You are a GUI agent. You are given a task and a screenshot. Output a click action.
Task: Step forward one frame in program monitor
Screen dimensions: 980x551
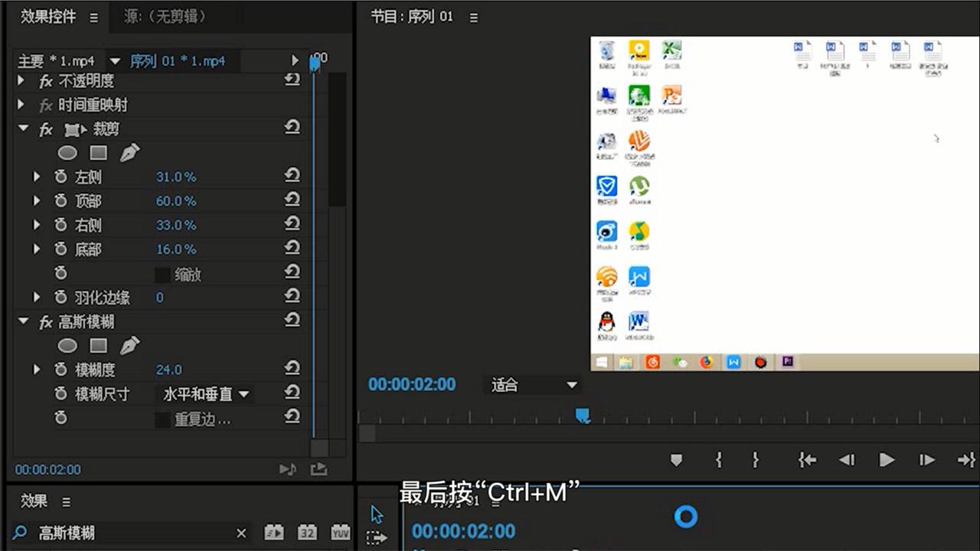(x=927, y=459)
